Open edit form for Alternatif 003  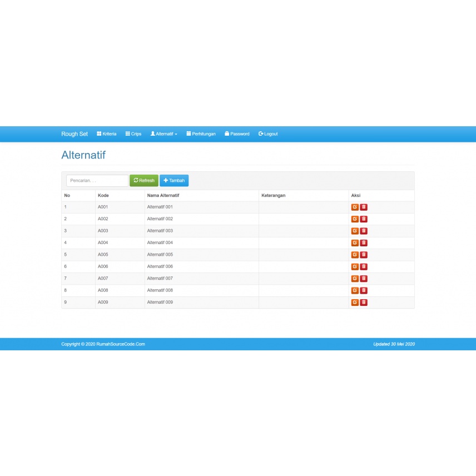pyautogui.click(x=355, y=231)
